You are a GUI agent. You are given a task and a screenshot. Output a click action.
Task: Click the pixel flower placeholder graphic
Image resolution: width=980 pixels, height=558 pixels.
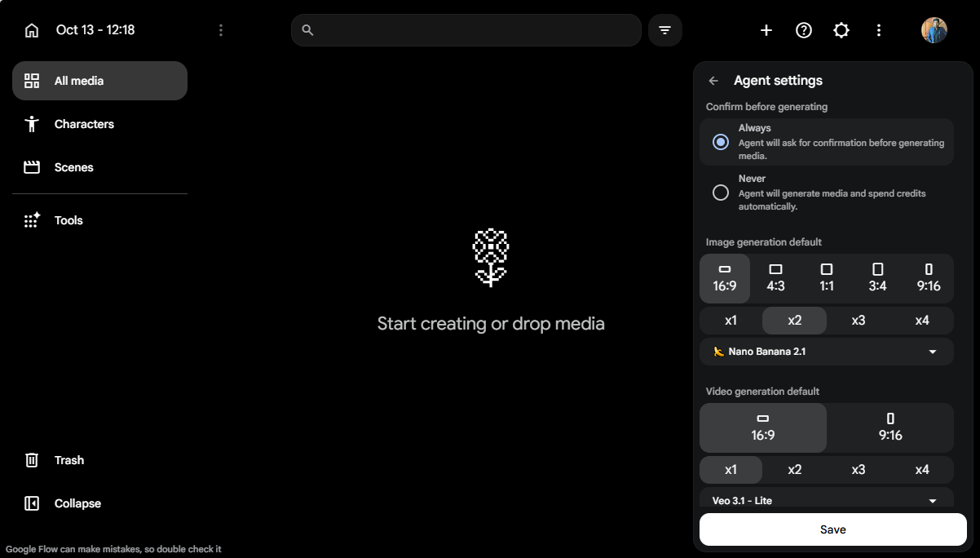click(x=491, y=258)
